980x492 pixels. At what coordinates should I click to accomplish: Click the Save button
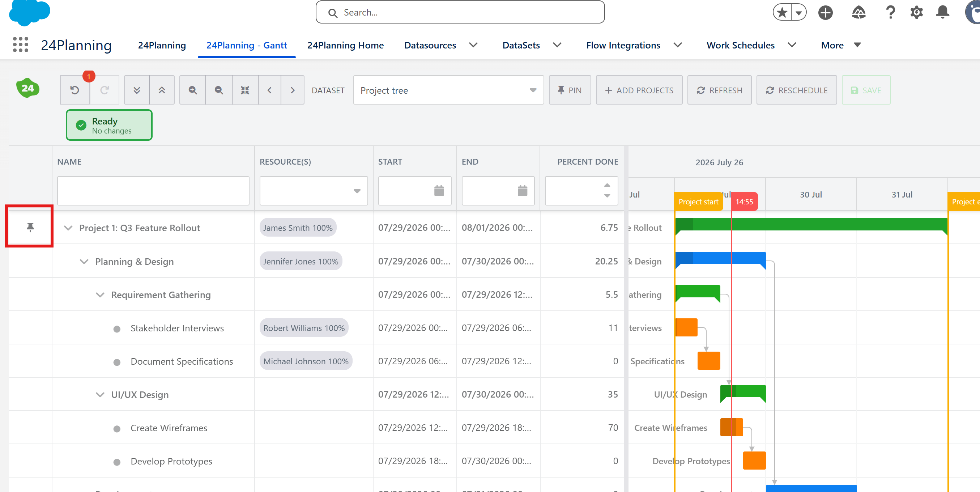click(x=865, y=90)
